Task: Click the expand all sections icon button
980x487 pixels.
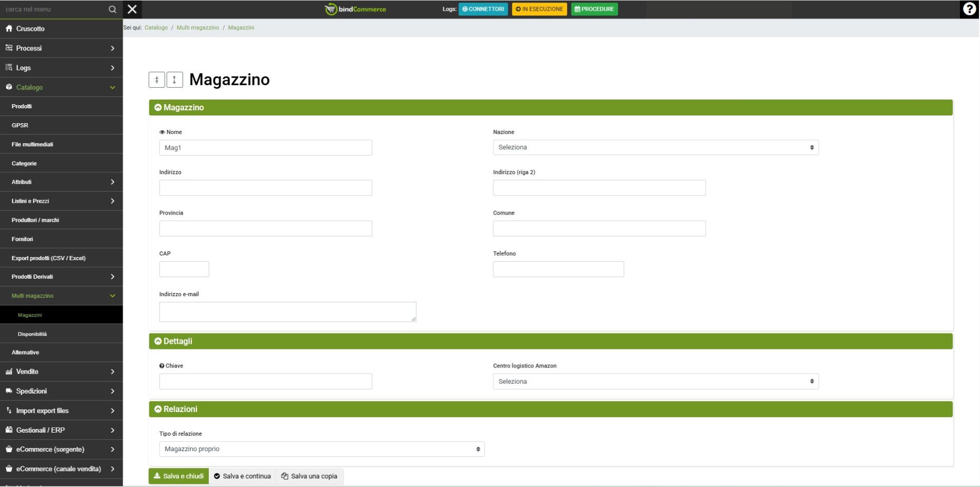Action: pyautogui.click(x=174, y=80)
